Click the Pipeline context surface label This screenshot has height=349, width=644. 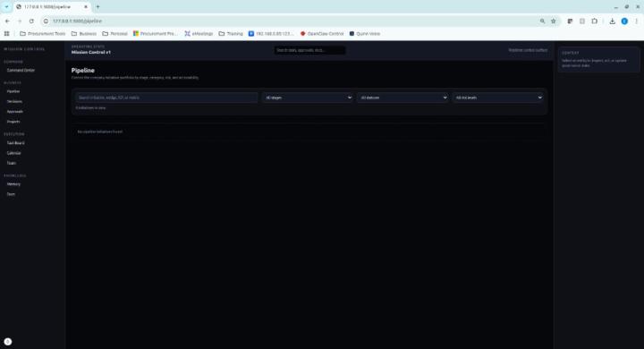pos(528,50)
